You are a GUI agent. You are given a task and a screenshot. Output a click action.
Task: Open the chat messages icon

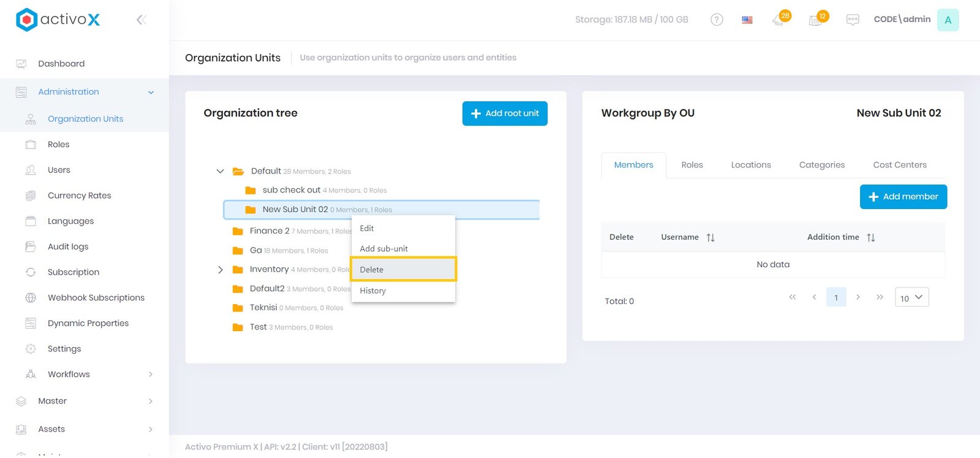click(853, 20)
